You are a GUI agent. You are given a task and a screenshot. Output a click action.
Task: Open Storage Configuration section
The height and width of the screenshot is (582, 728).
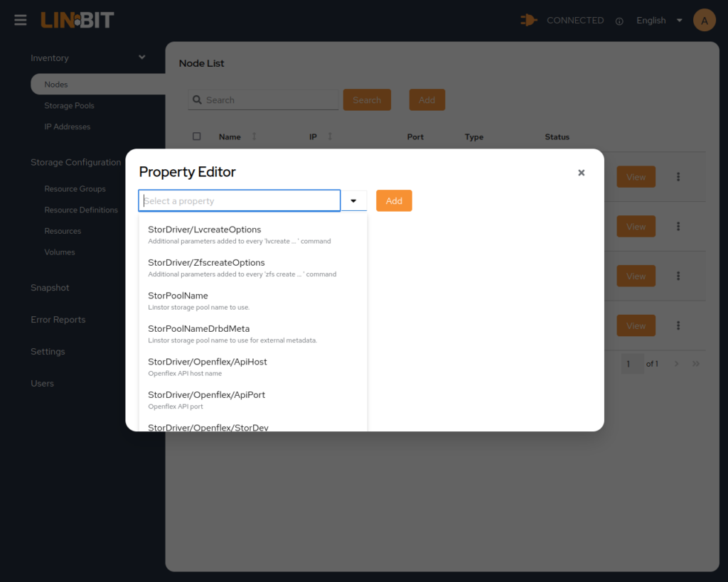[x=75, y=163]
